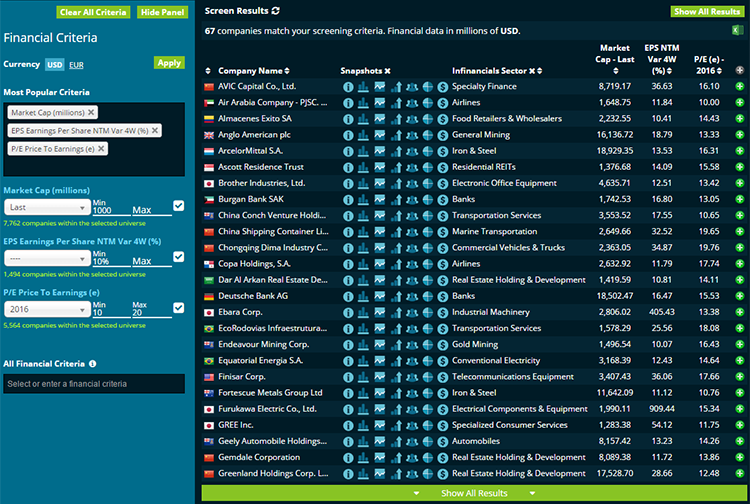750x504 pixels.
Task: Edit EPS Min field showing 10%
Action: point(110,262)
